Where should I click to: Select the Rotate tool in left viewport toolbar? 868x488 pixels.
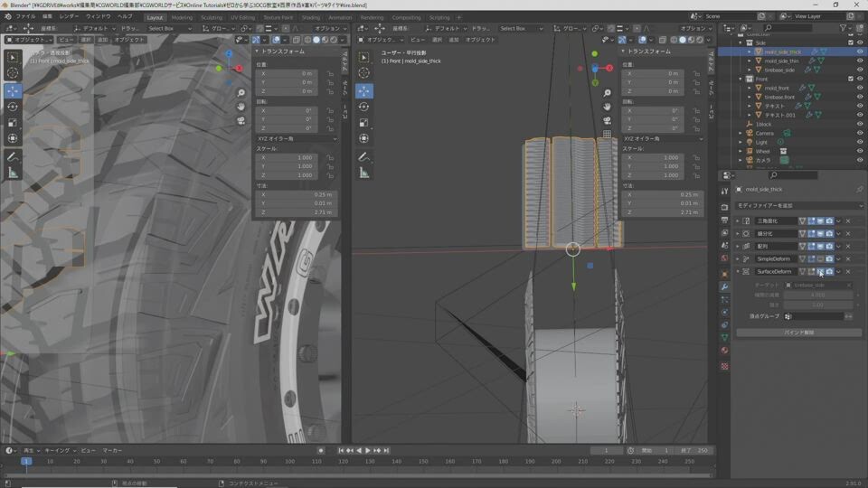coord(13,107)
